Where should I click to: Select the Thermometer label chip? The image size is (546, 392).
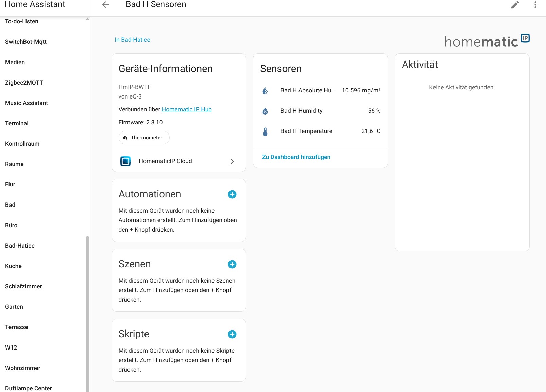144,138
